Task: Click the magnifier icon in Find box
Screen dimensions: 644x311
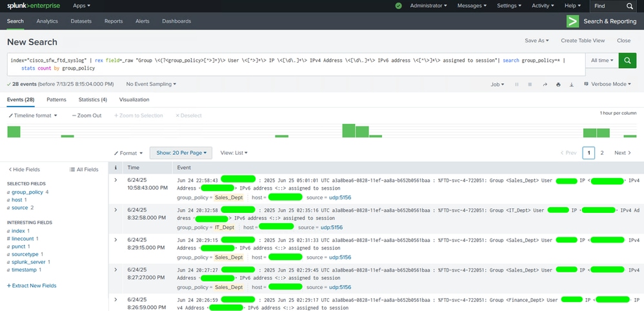Action: [x=630, y=6]
